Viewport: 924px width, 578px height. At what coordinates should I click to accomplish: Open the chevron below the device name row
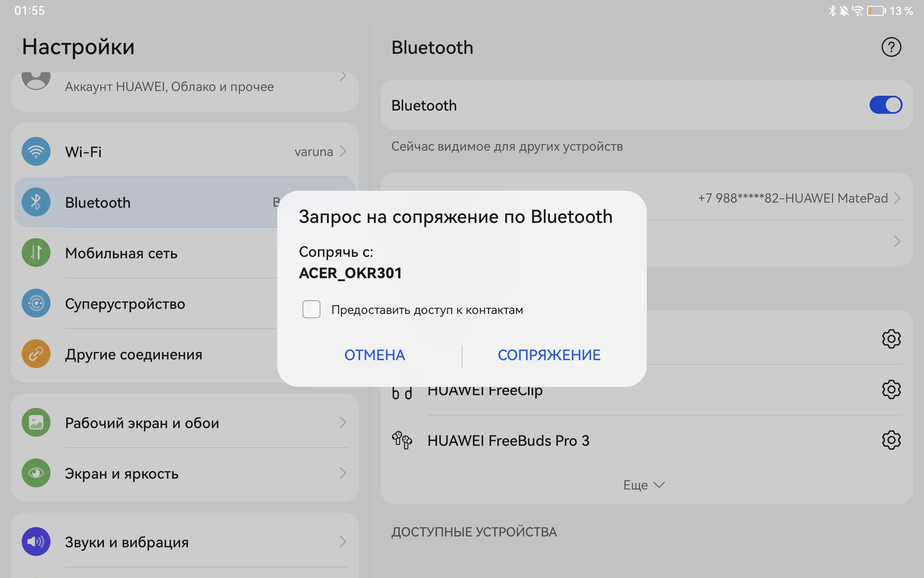click(897, 241)
